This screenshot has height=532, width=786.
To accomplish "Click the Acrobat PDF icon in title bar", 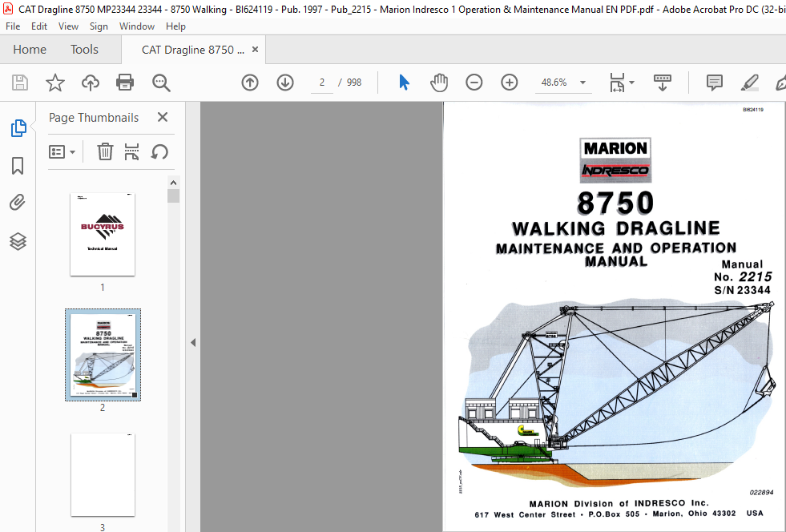I will tap(8, 9).
